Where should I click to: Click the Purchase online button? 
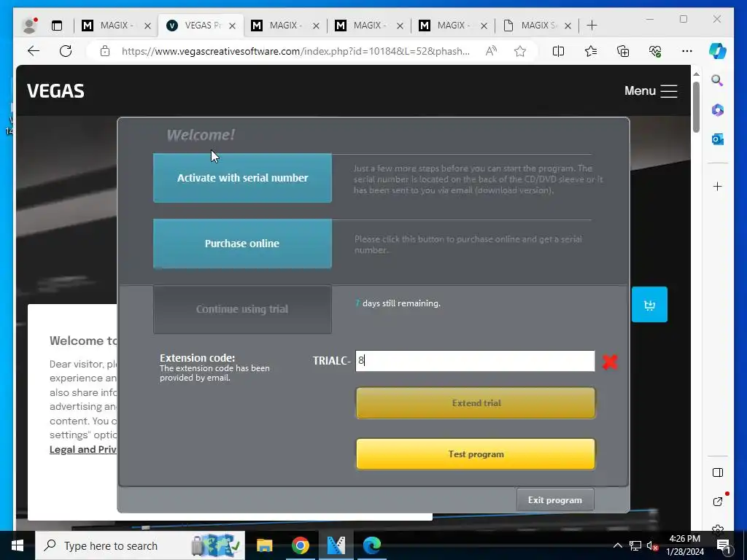tap(242, 244)
